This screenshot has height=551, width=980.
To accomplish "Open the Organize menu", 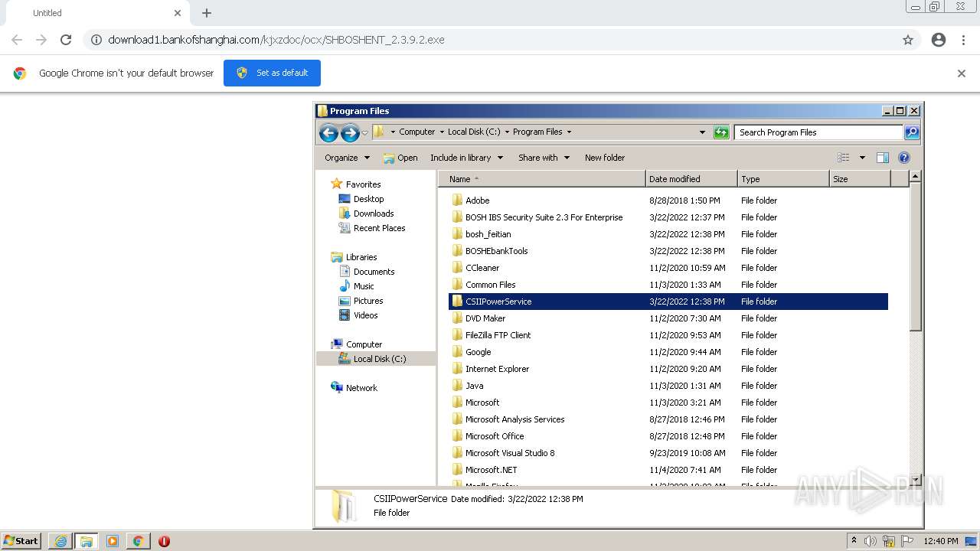I will click(347, 158).
